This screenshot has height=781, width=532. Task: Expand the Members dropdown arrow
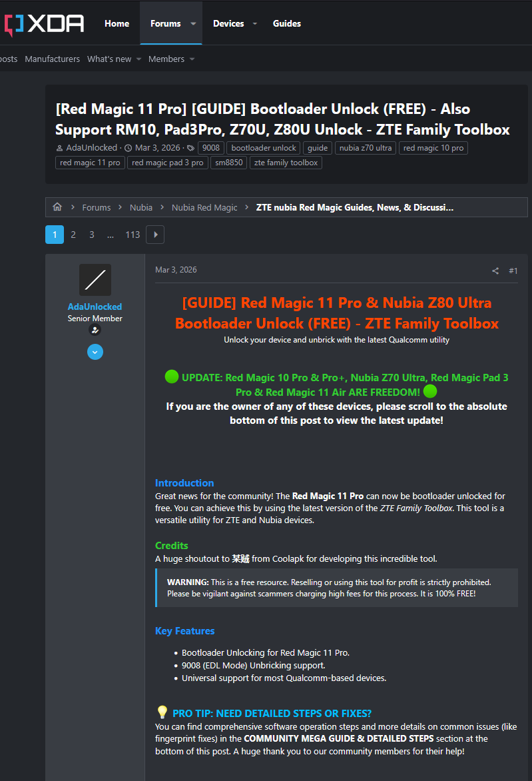(192, 59)
